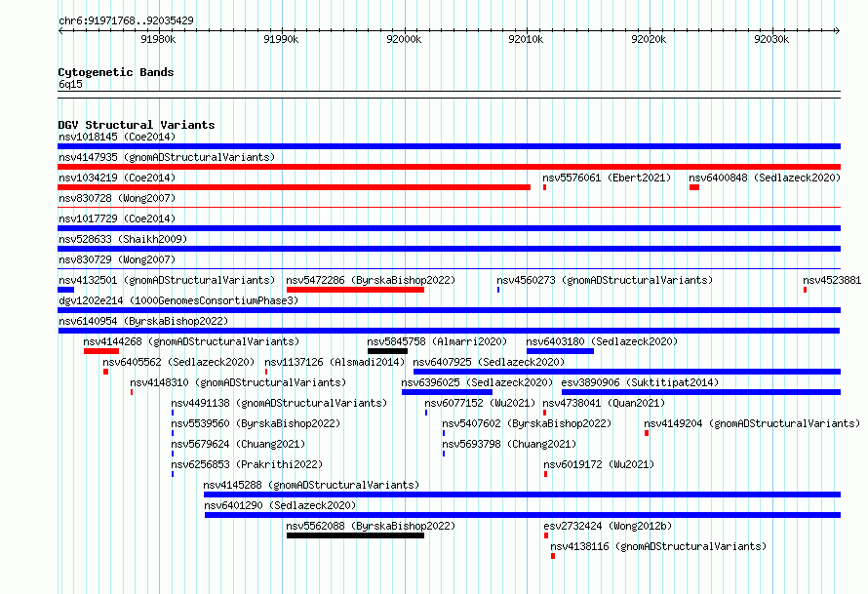This screenshot has width=868, height=594.
Task: Click red marker under nsv4738041
Action: click(545, 413)
